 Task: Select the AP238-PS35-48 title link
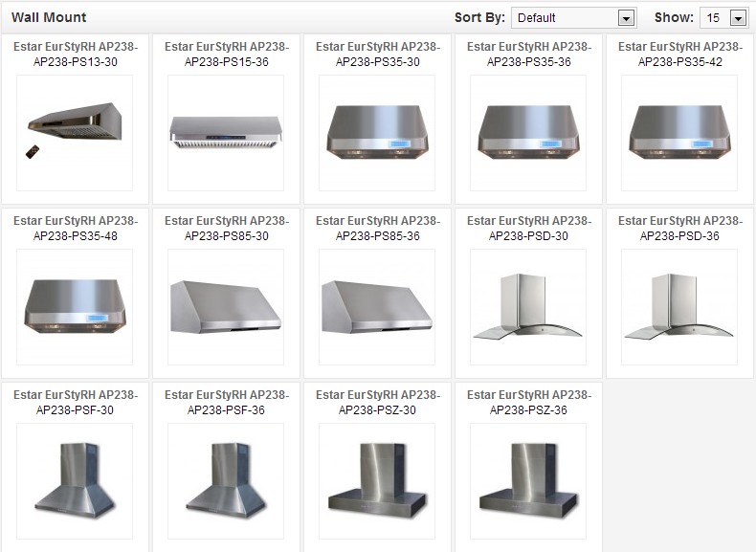[75, 228]
